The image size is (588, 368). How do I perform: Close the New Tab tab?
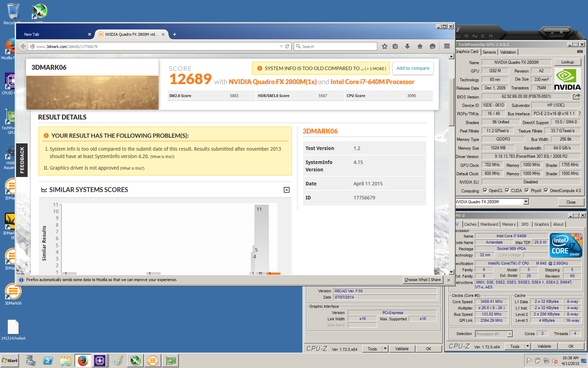(90, 34)
